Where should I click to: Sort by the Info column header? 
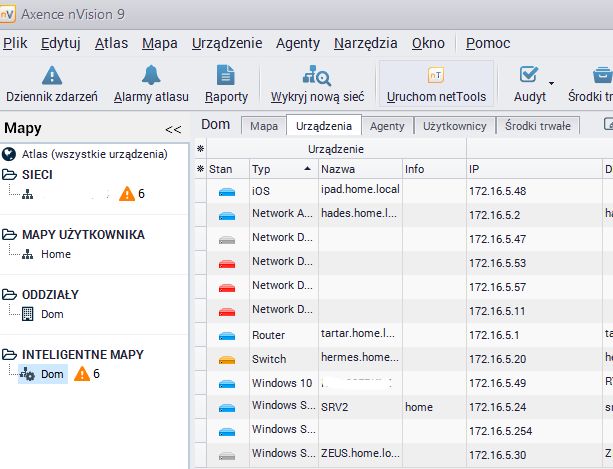434,169
